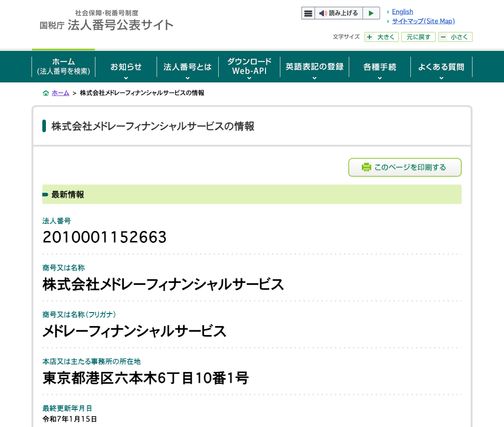The height and width of the screenshot is (427, 504).
Task: Open the read-aloud menu hamburger icon
Action: (308, 13)
